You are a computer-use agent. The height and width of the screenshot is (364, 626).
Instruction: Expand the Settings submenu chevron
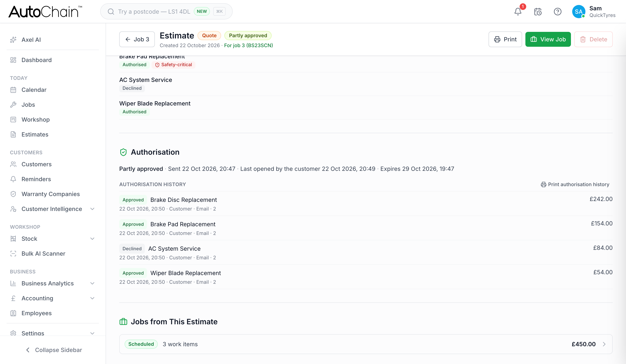(92, 333)
